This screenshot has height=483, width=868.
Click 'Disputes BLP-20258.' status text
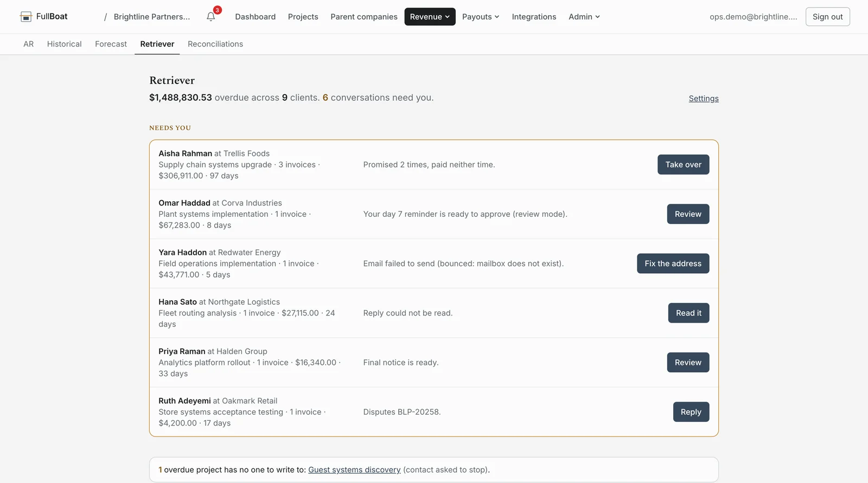[402, 412]
